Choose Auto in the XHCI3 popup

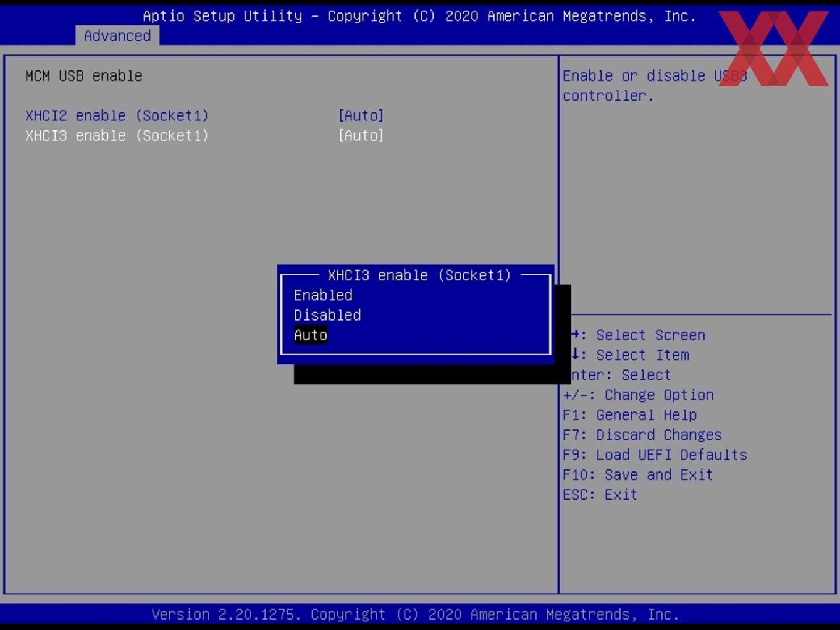click(x=310, y=335)
